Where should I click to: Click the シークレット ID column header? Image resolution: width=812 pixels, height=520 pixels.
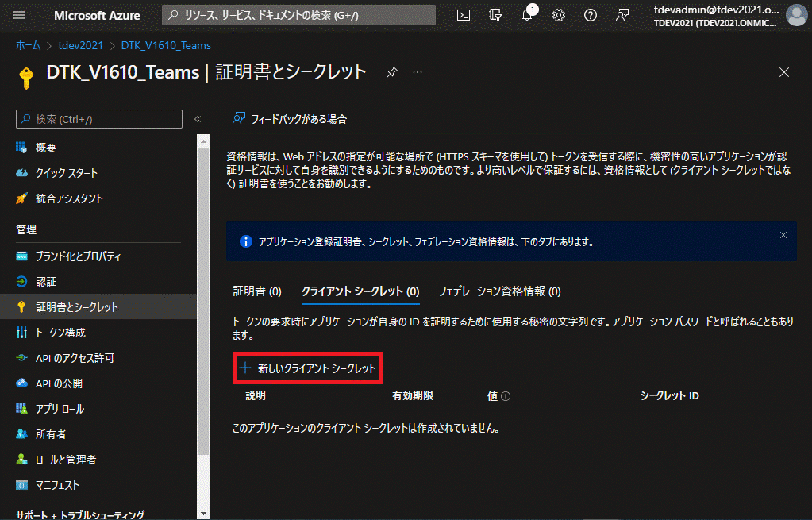pyautogui.click(x=669, y=395)
